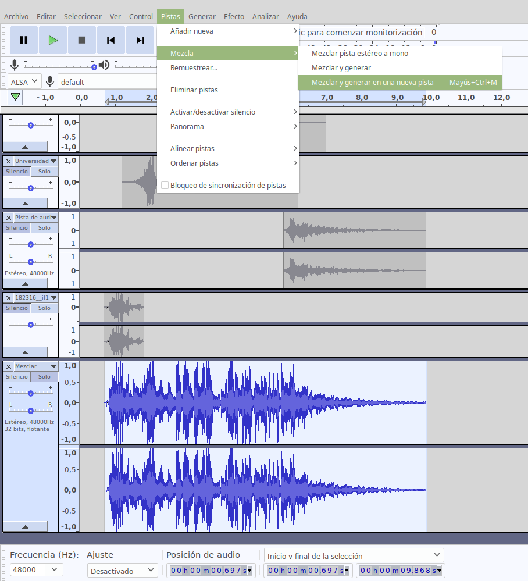Click the selection end time field 09.868
The height and width of the screenshot is (581, 528).
pyautogui.click(x=401, y=570)
